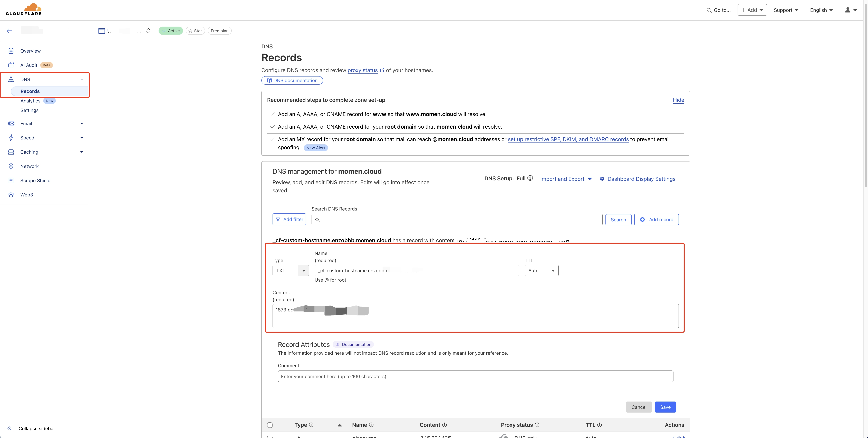
Task: Open the user account menu
Action: pyautogui.click(x=851, y=10)
